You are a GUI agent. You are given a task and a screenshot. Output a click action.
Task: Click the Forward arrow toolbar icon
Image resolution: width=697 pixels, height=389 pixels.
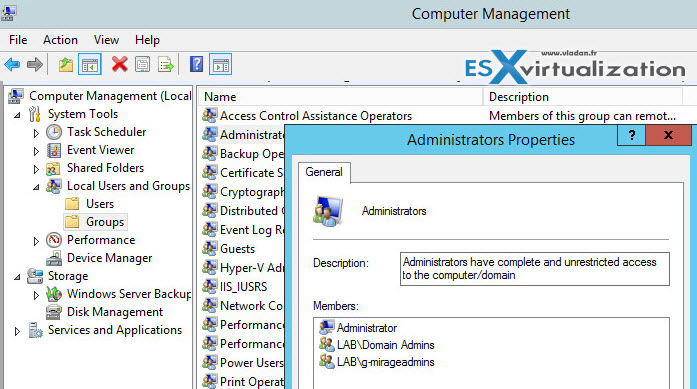tap(35, 65)
